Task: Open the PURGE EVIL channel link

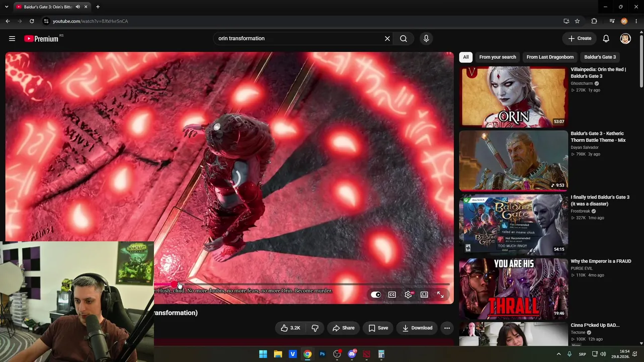Action: (x=584, y=268)
